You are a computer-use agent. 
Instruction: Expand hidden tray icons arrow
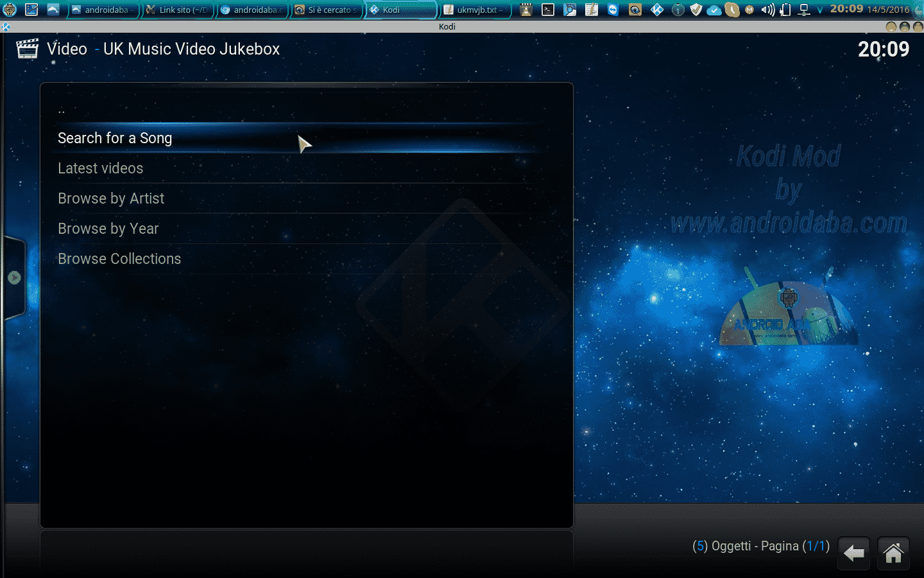click(x=819, y=10)
